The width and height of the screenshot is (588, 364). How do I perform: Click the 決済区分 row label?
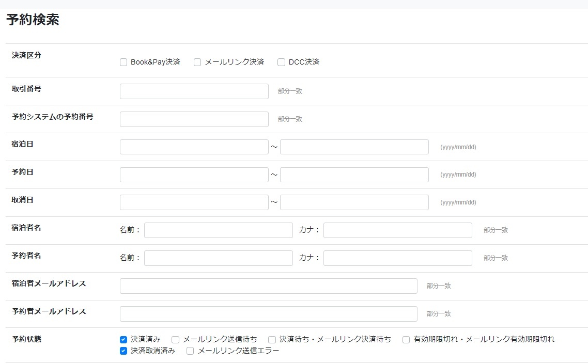click(26, 55)
